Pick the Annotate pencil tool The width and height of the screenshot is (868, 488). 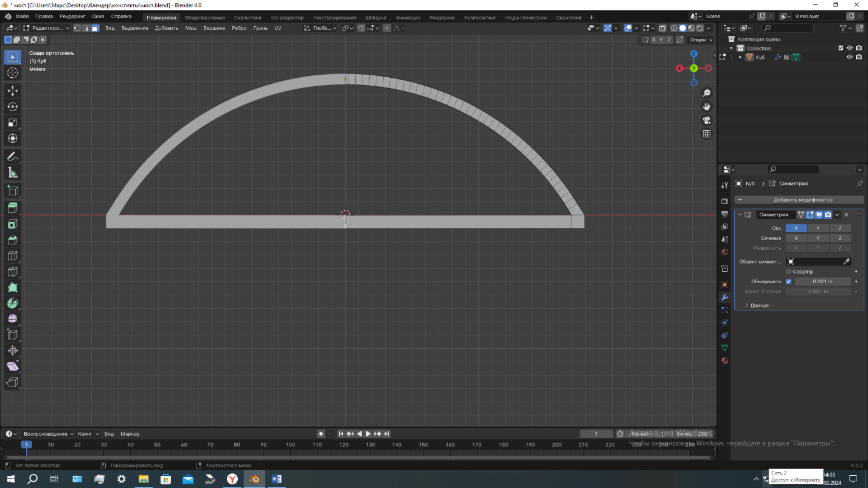click(12, 157)
